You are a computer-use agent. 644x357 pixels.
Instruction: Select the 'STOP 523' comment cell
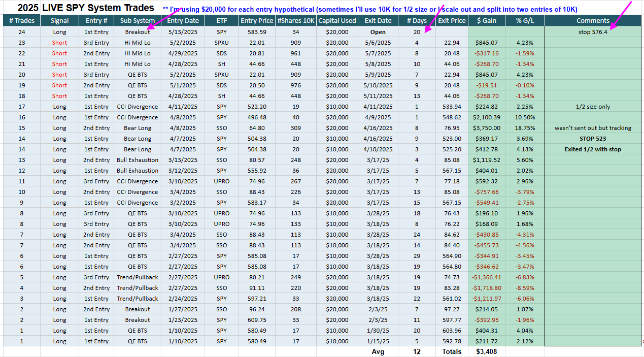[x=593, y=139]
